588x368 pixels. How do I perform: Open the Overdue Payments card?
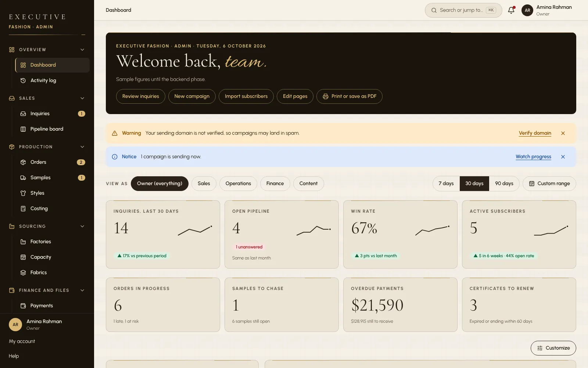coord(400,305)
